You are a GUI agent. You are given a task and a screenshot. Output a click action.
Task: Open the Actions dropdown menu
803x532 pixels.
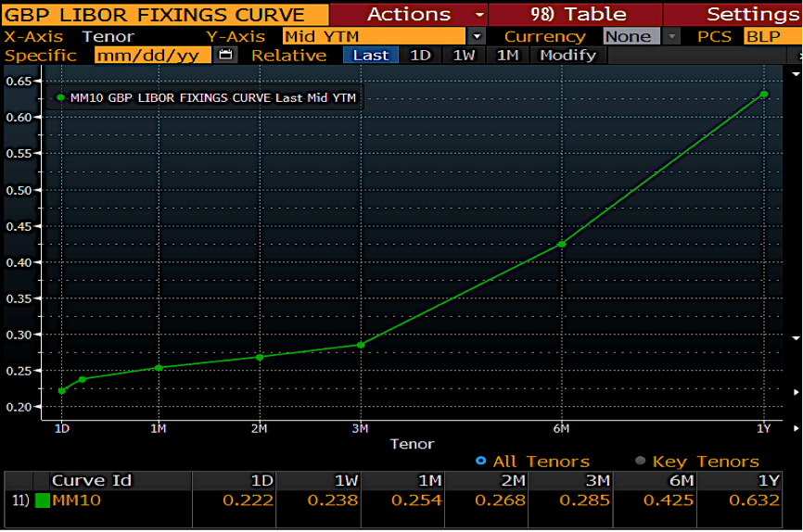[x=409, y=14]
